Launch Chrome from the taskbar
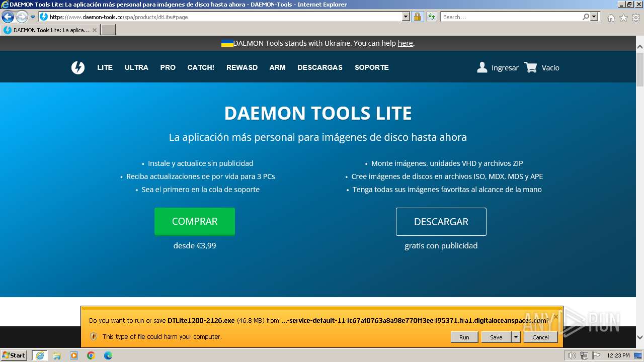The image size is (644, 362). tap(91, 355)
